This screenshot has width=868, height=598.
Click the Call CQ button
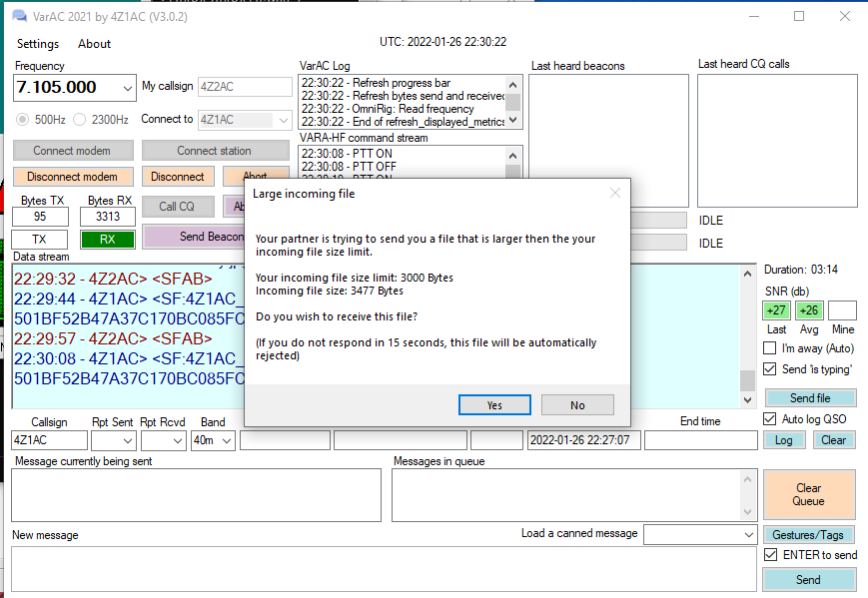tap(177, 207)
